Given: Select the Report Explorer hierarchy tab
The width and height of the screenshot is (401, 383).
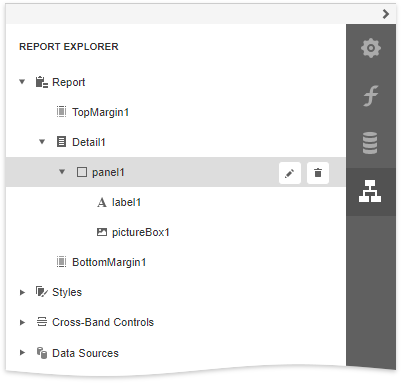Looking at the screenshot, I should (370, 191).
